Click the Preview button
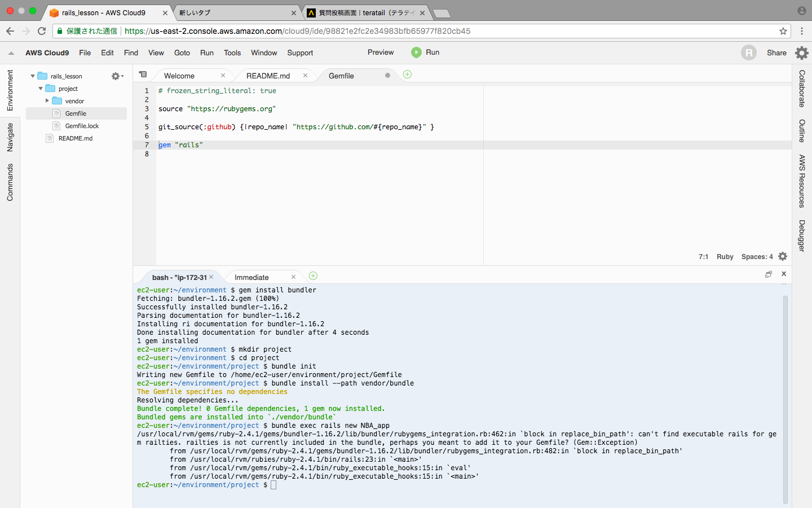This screenshot has height=508, width=812. point(381,52)
